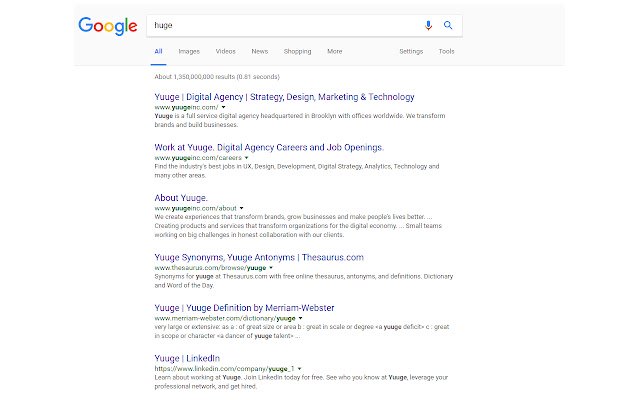Image resolution: width=640 pixels, height=400 pixels.
Task: Click the www.merriam-webster.com/dictionary/yuuge URL text
Action: 225,318
